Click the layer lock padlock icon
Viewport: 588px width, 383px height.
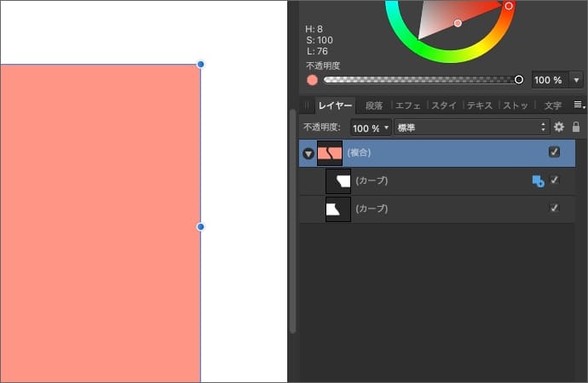pos(576,127)
